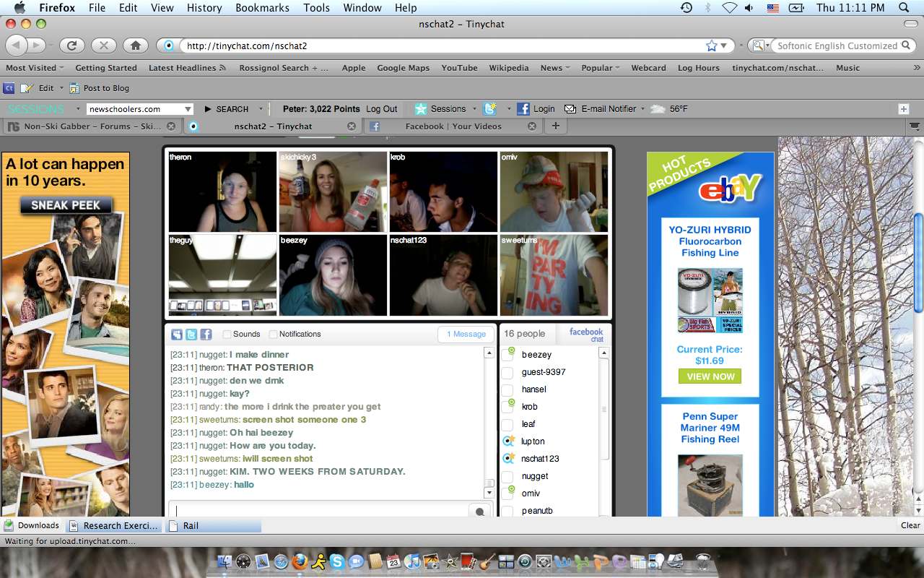Switch to Facebook Your Videos tab
924x578 pixels.
pyautogui.click(x=452, y=126)
